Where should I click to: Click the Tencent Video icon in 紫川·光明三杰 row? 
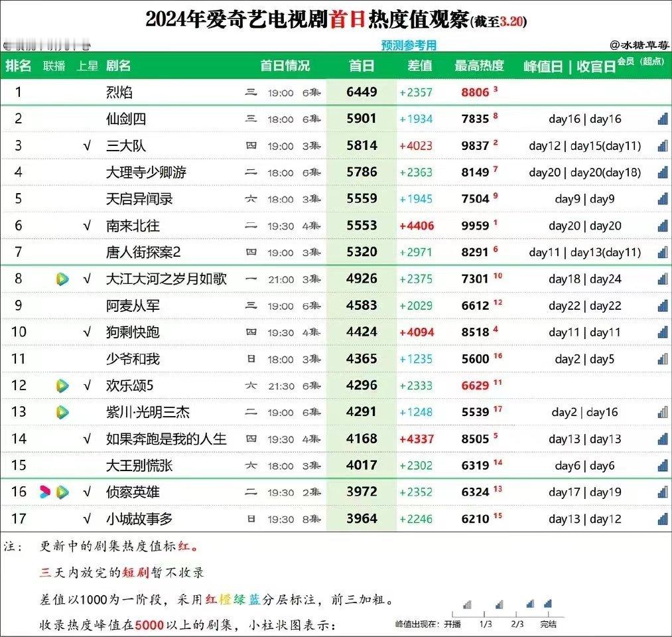tap(62, 412)
